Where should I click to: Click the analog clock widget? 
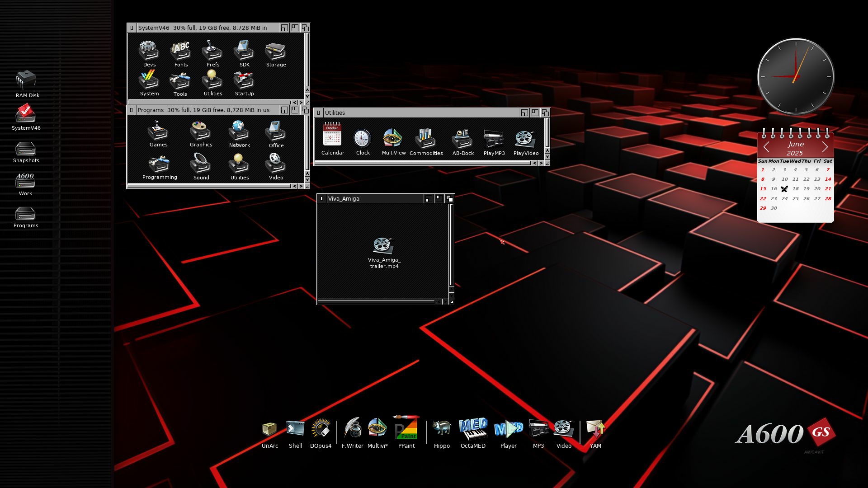(x=796, y=76)
